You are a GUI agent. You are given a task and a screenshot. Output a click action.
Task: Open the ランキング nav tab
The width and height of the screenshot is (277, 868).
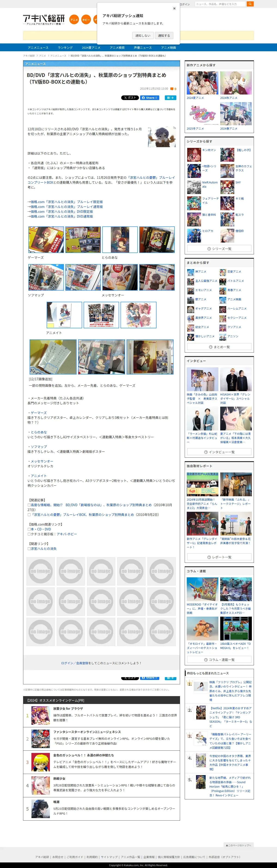pyautogui.click(x=65, y=48)
